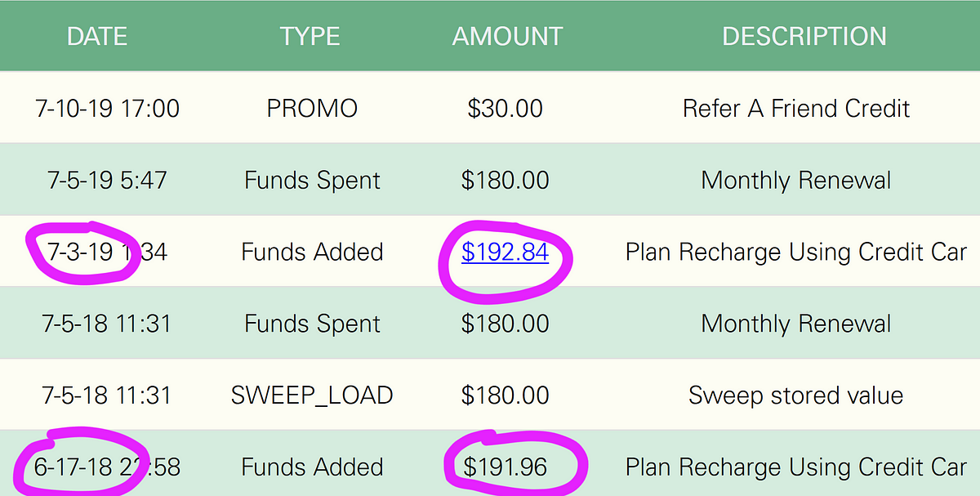The image size is (980, 496).
Task: Select the Refer A Friend Credit description
Action: [x=796, y=108]
